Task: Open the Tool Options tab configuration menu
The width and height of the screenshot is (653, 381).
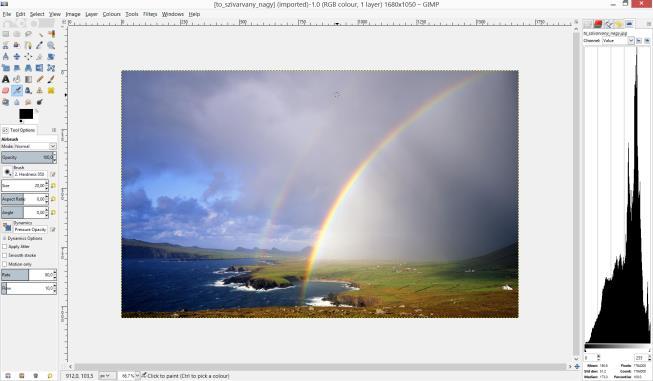Action: (54, 130)
